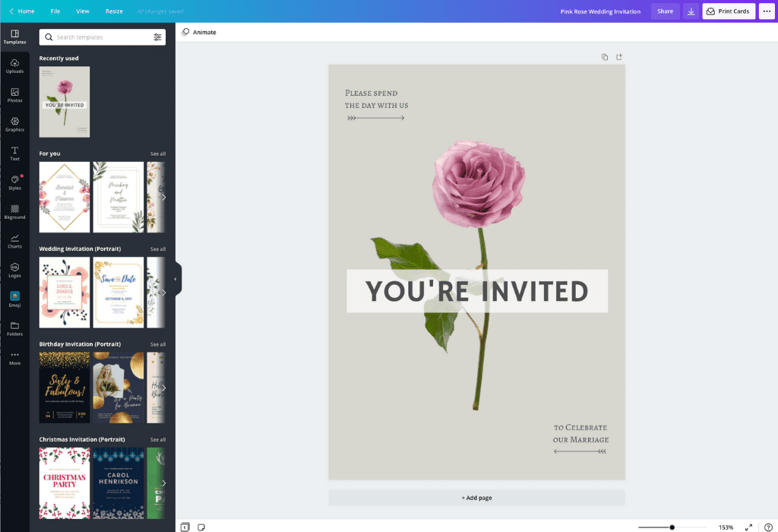Click the Print Cards button

pos(728,11)
